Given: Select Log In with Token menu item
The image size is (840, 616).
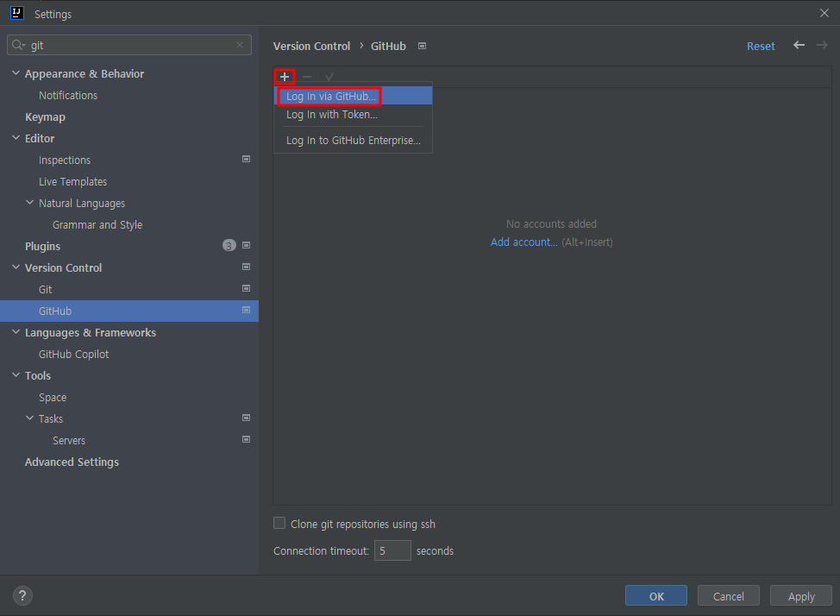Looking at the screenshot, I should 353,114.
